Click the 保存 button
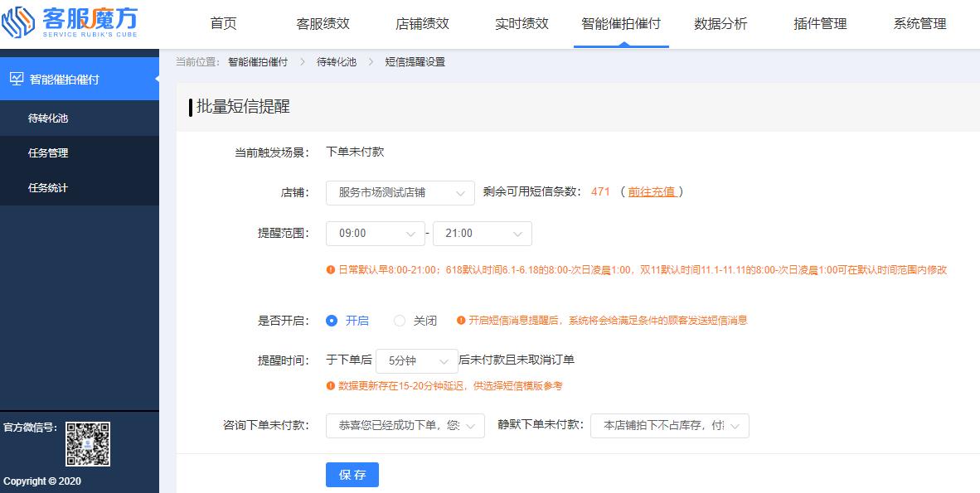The width and height of the screenshot is (980, 493). [352, 474]
